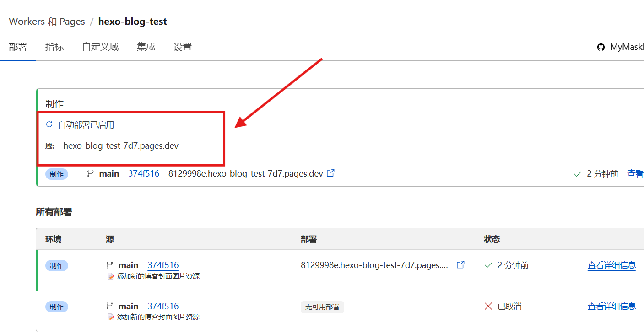Click the auto-deploy refresh icon
644x334 pixels.
(x=49, y=124)
